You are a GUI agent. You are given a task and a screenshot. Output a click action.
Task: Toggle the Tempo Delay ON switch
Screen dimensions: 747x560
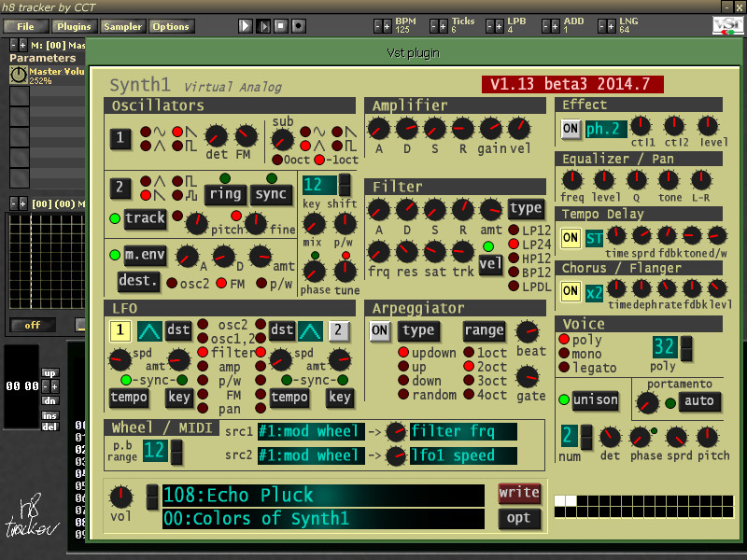pos(571,238)
